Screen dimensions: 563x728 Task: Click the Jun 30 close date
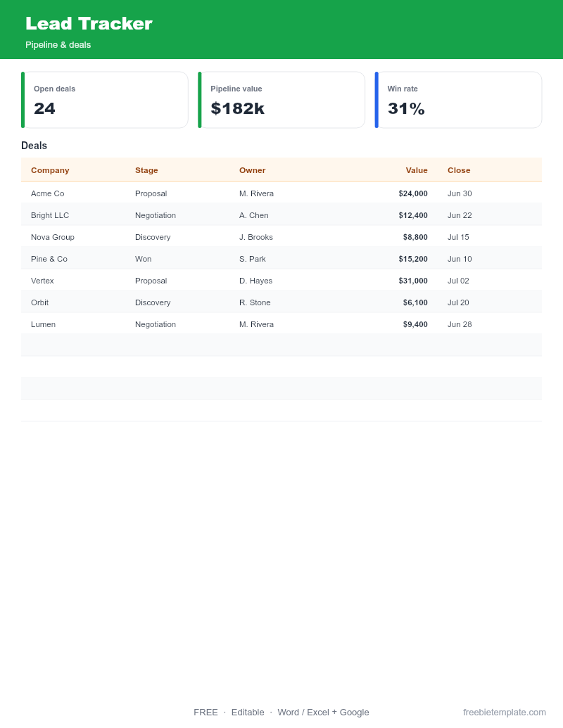tap(460, 193)
